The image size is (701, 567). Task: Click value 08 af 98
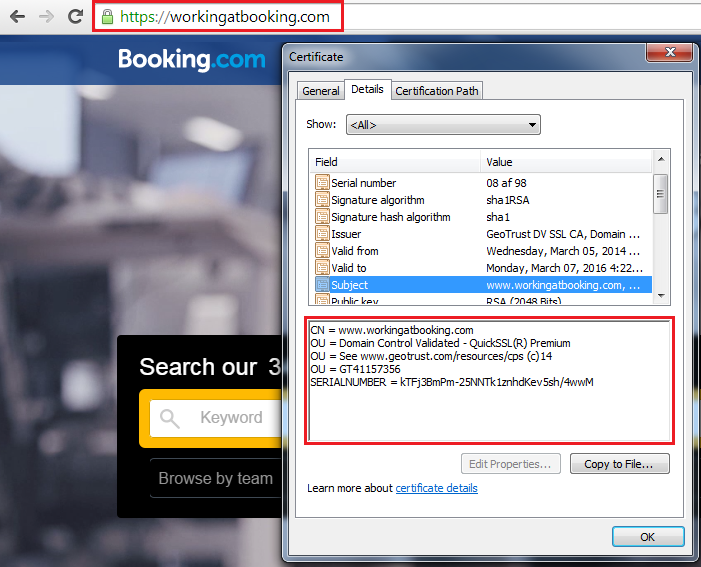506,183
